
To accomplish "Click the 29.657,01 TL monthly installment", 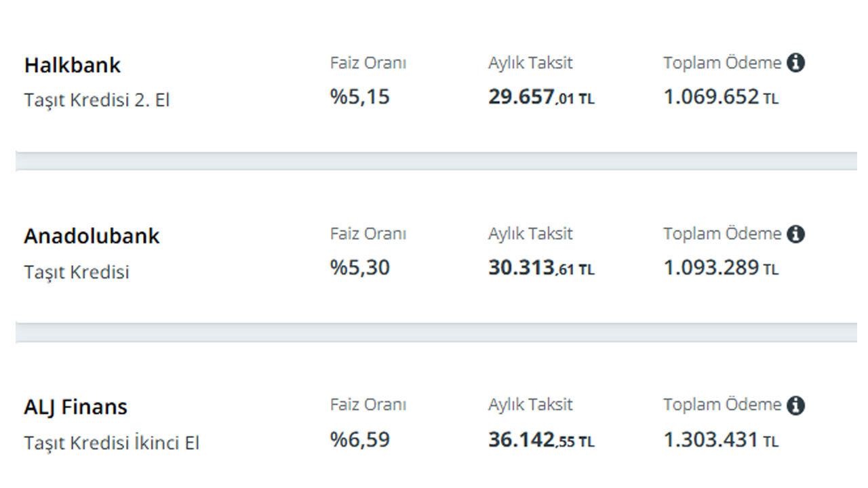I will 541,98.
